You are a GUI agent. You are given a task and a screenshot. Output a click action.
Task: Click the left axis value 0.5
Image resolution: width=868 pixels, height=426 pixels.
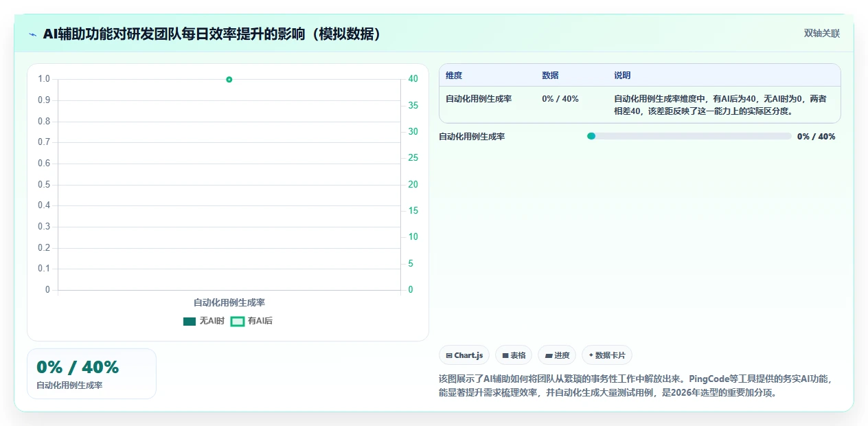(44, 184)
